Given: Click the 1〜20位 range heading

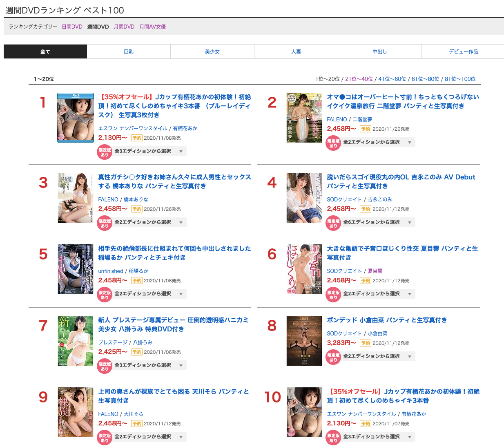Looking at the screenshot, I should coord(44,79).
